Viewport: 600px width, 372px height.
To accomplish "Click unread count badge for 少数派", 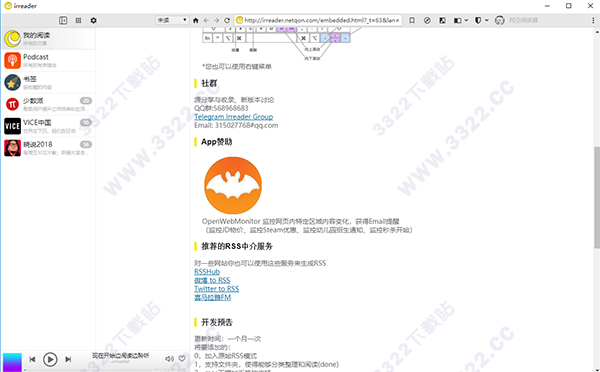I will tap(86, 101).
